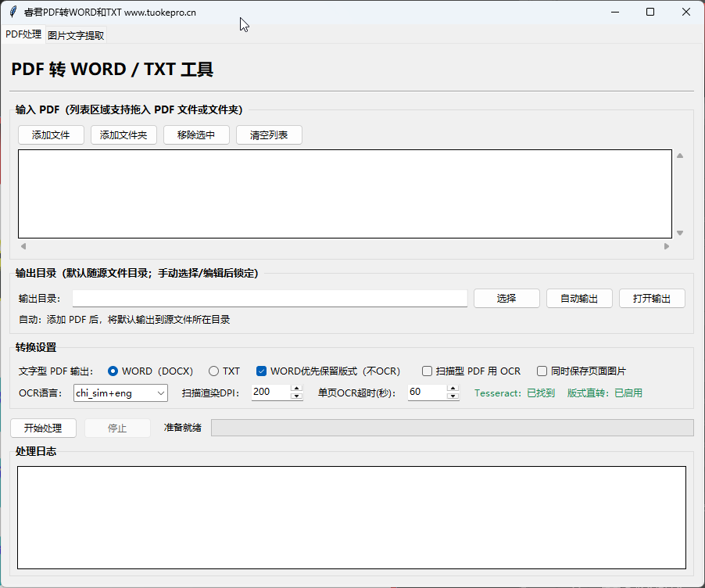The height and width of the screenshot is (588, 705).
Task: Click the feather app icon in title bar
Action: pos(13,12)
